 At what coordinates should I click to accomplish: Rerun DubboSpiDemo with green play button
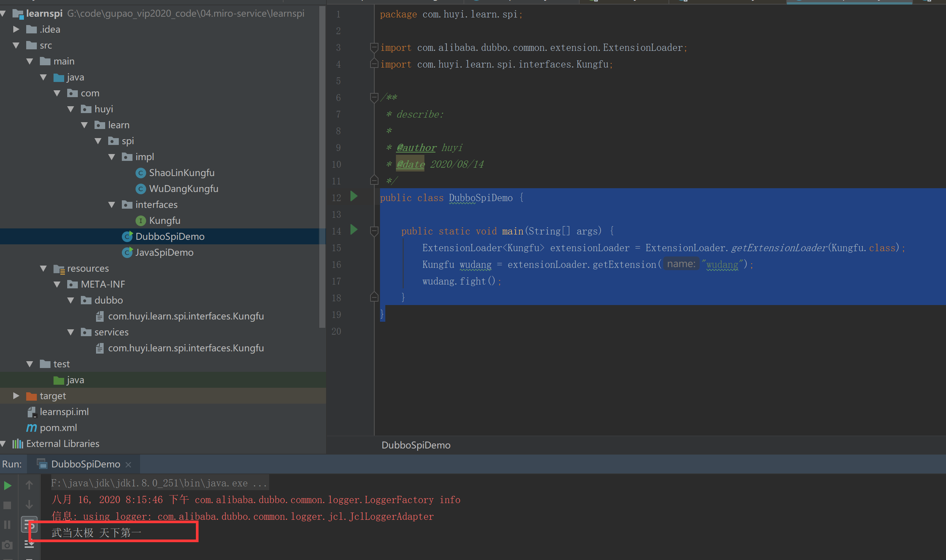(8, 485)
